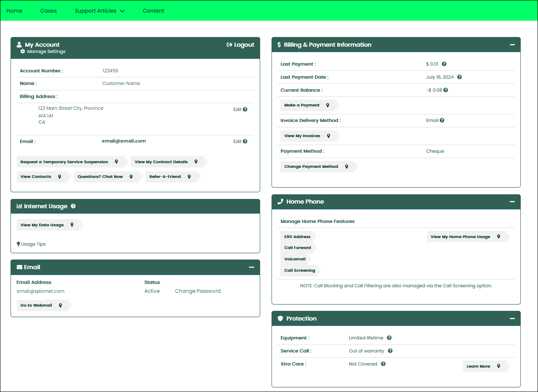Go to the Cases menu item

click(x=48, y=11)
